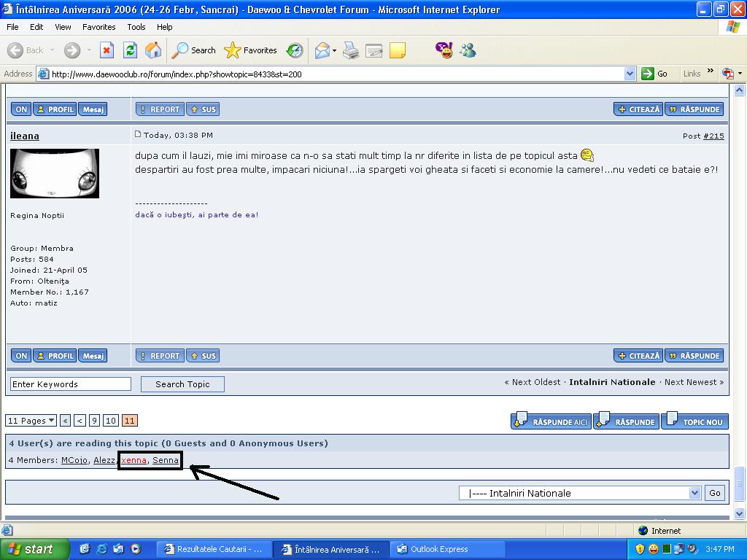Open the Favorites star button

(251, 50)
